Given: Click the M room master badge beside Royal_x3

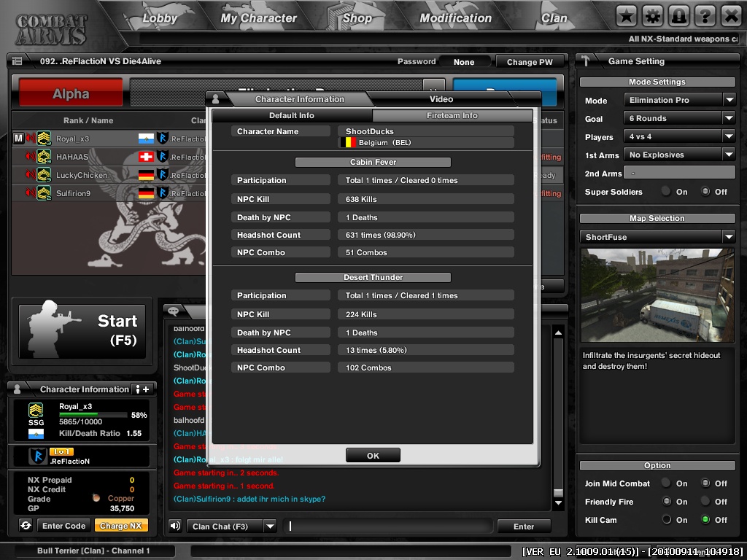Looking at the screenshot, I should tap(18, 139).
